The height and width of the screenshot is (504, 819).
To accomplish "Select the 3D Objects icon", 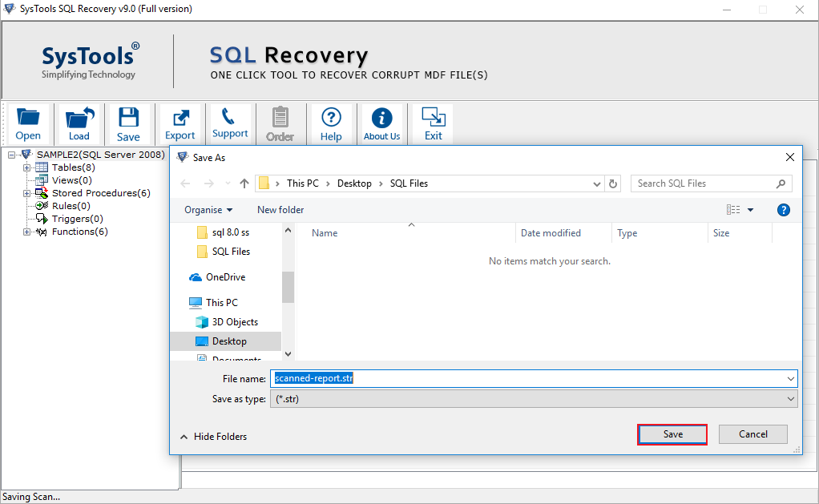I will coord(202,322).
